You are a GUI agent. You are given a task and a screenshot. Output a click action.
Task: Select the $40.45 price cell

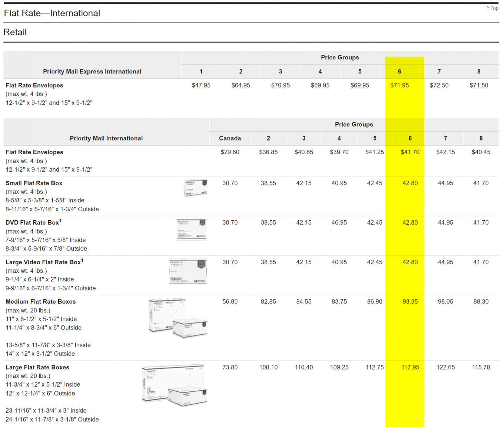(x=481, y=152)
